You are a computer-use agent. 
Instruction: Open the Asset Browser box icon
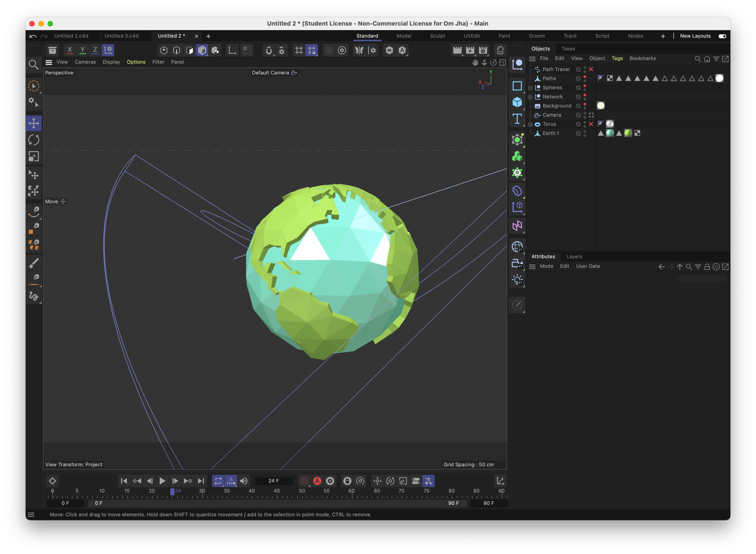point(52,50)
